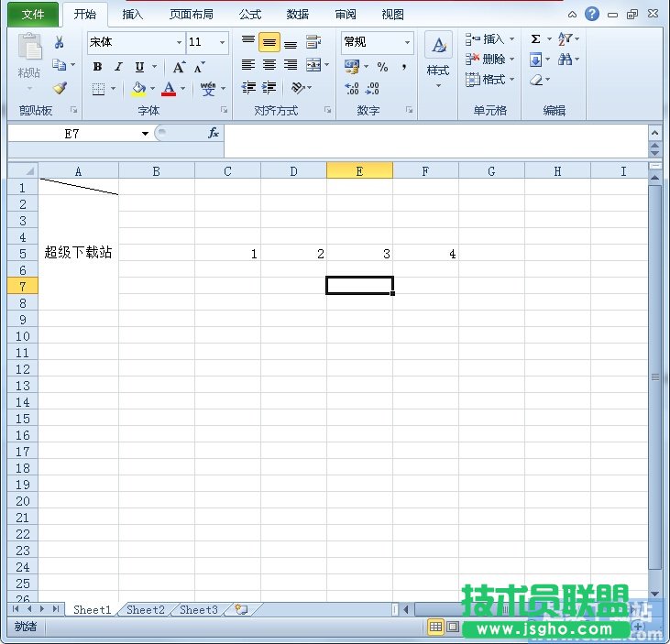This screenshot has width=670, height=644.
Task: Decrease indent
Action: pos(248,88)
